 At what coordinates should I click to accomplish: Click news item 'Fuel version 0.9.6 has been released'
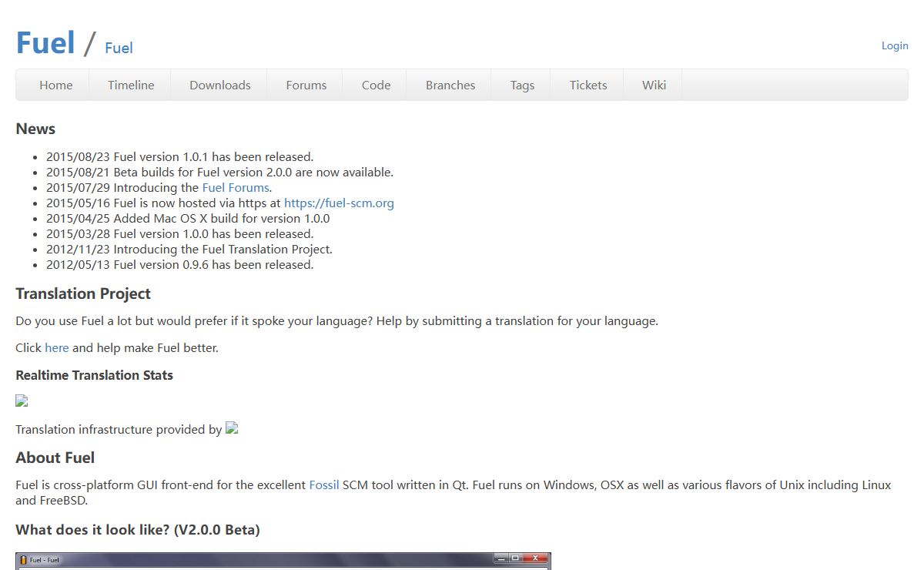tap(179, 265)
